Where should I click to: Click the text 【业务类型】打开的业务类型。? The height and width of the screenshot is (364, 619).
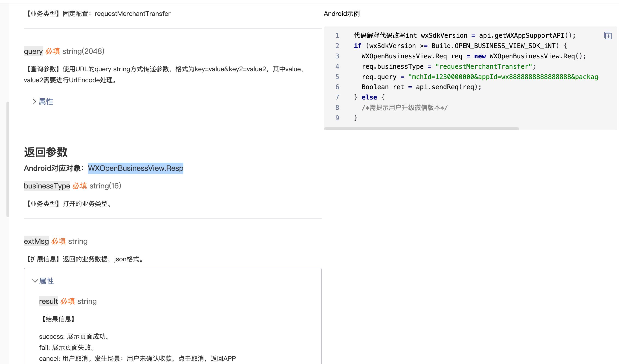[x=69, y=204]
